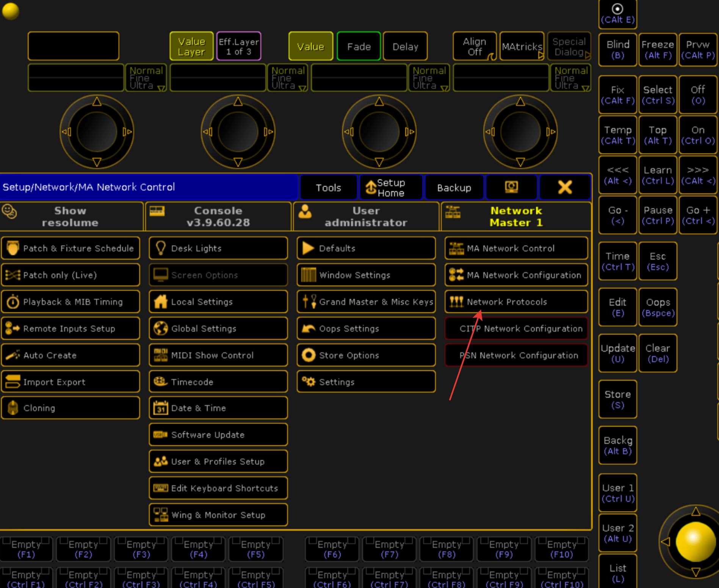
Task: Open Wing & Monitor Setup
Action: (218, 515)
